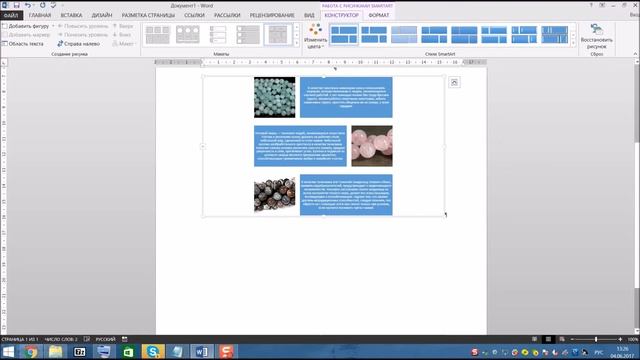The width and height of the screenshot is (640, 360).
Task: Click the СТРАНИЦА 1 ИЗ 1 status indicator
Action: (x=20, y=339)
